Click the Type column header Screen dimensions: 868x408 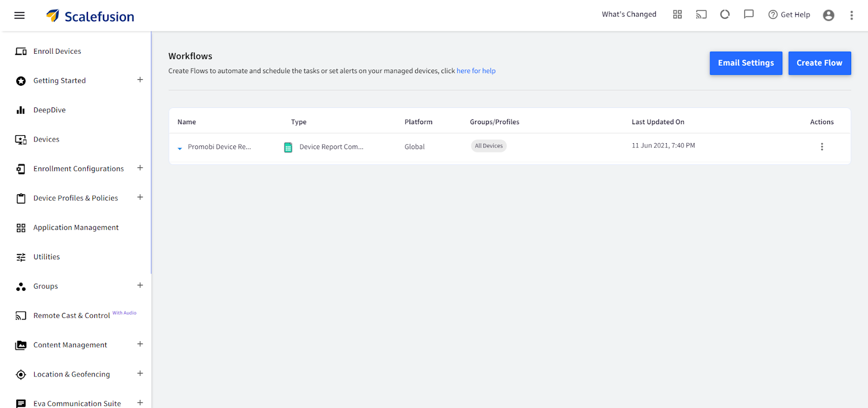[x=298, y=122]
